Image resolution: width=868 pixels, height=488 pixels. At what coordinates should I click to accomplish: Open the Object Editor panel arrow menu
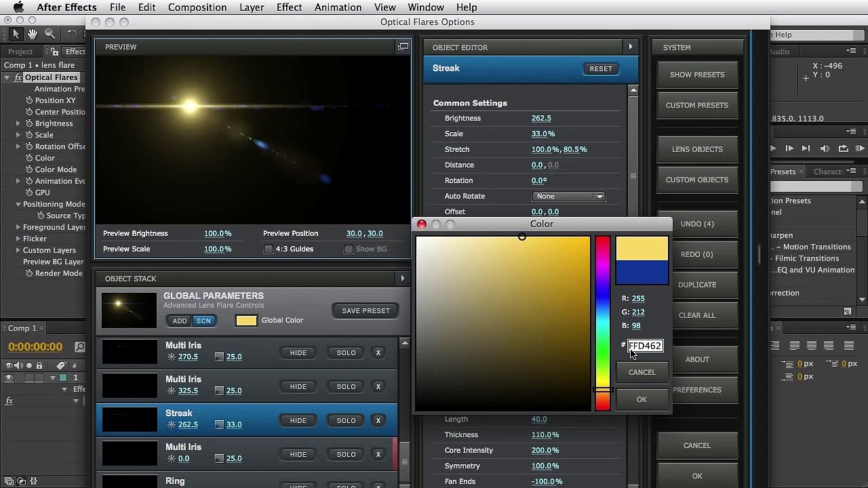[631, 47]
